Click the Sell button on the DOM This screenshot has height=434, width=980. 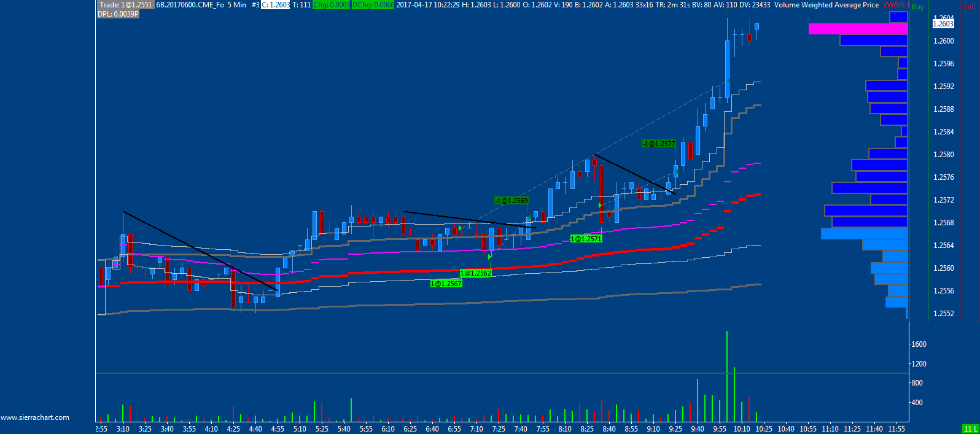coord(969,7)
